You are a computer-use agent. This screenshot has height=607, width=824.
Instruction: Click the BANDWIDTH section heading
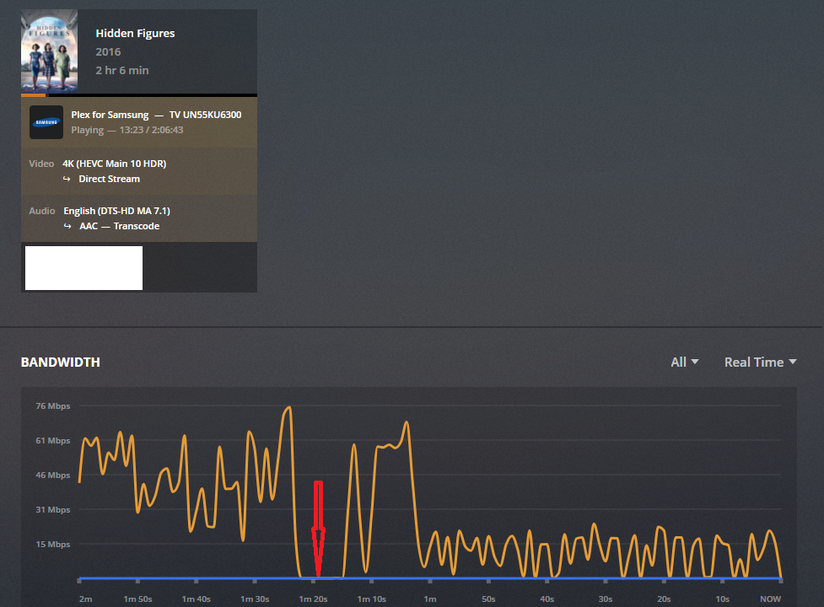point(60,362)
